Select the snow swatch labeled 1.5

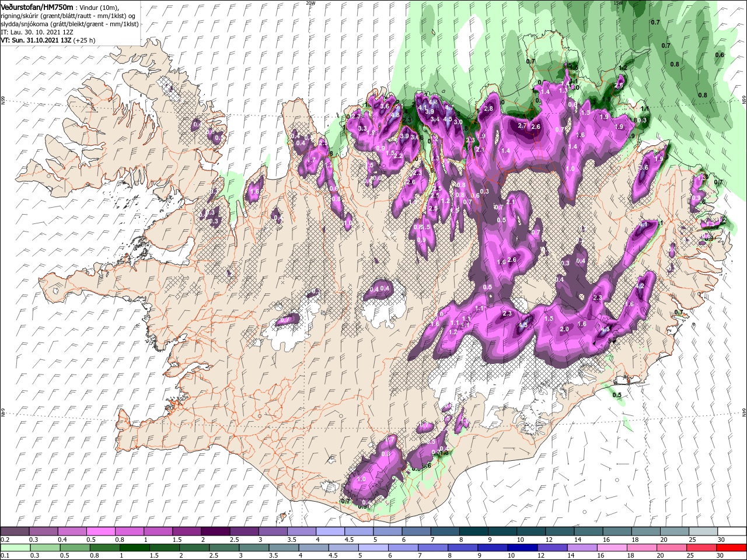(187, 531)
